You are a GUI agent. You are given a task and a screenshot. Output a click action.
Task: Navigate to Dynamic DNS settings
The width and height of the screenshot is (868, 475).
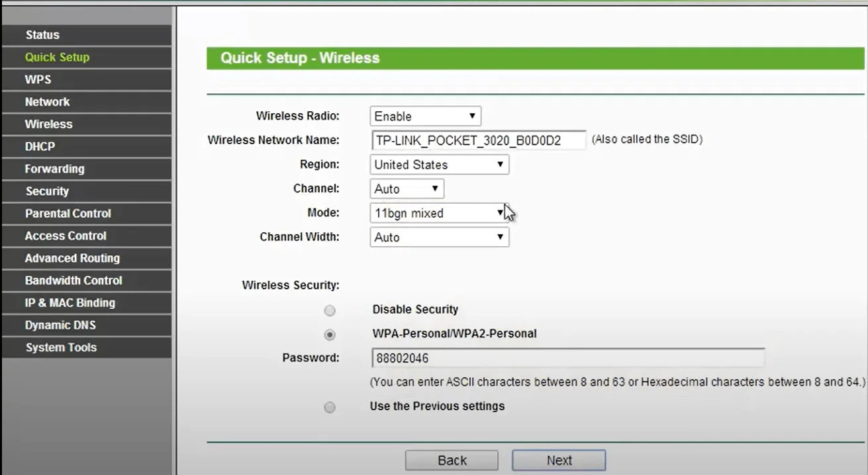(x=62, y=325)
